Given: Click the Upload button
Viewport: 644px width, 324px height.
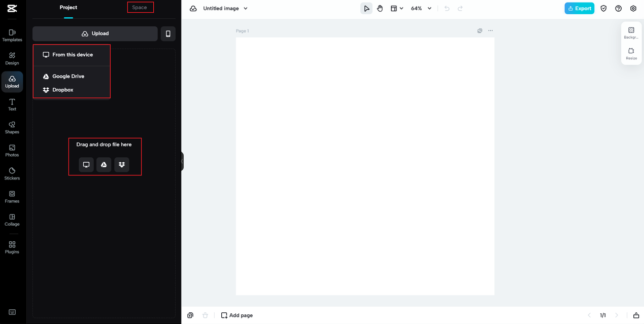Looking at the screenshot, I should point(95,33).
